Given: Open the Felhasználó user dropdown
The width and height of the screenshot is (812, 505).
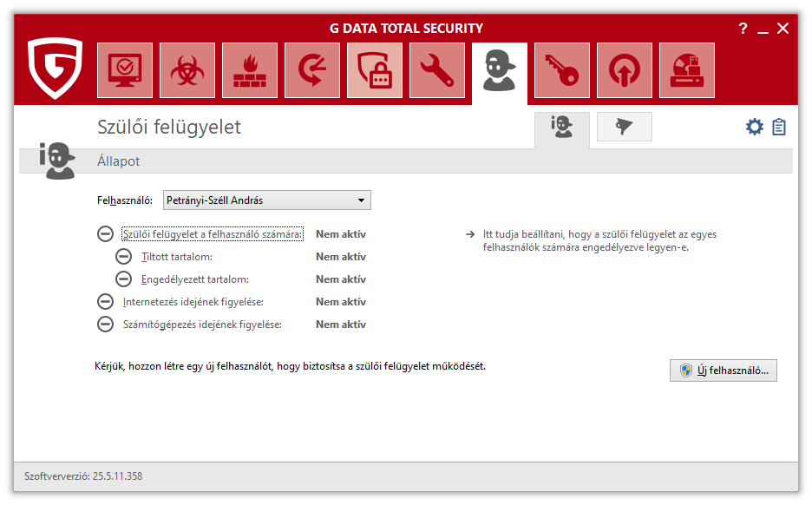Looking at the screenshot, I should click(266, 200).
